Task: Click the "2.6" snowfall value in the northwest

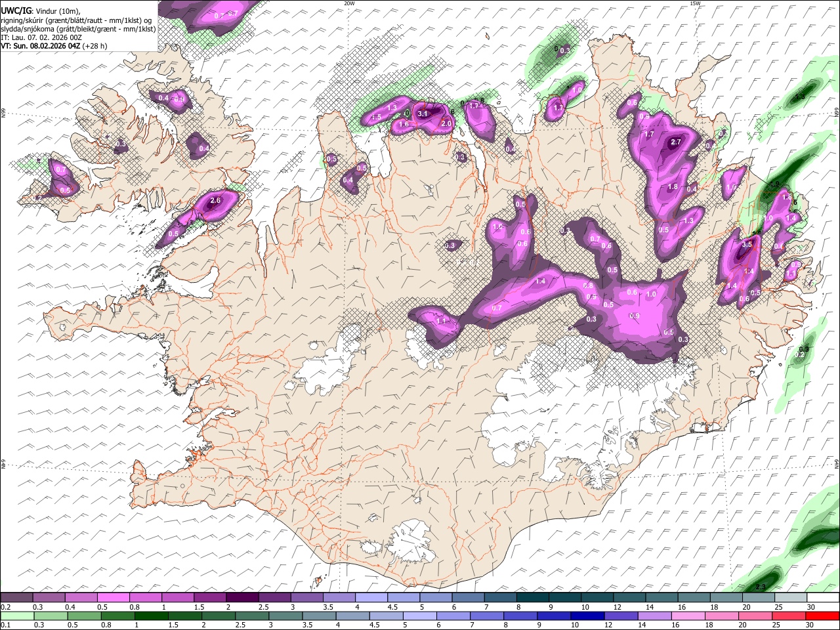Action: coord(215,201)
